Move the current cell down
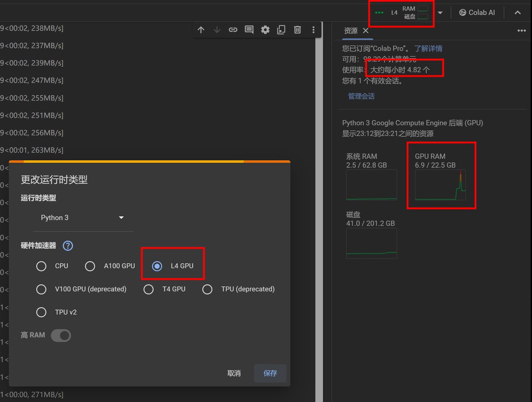This screenshot has width=532, height=402. point(217,30)
